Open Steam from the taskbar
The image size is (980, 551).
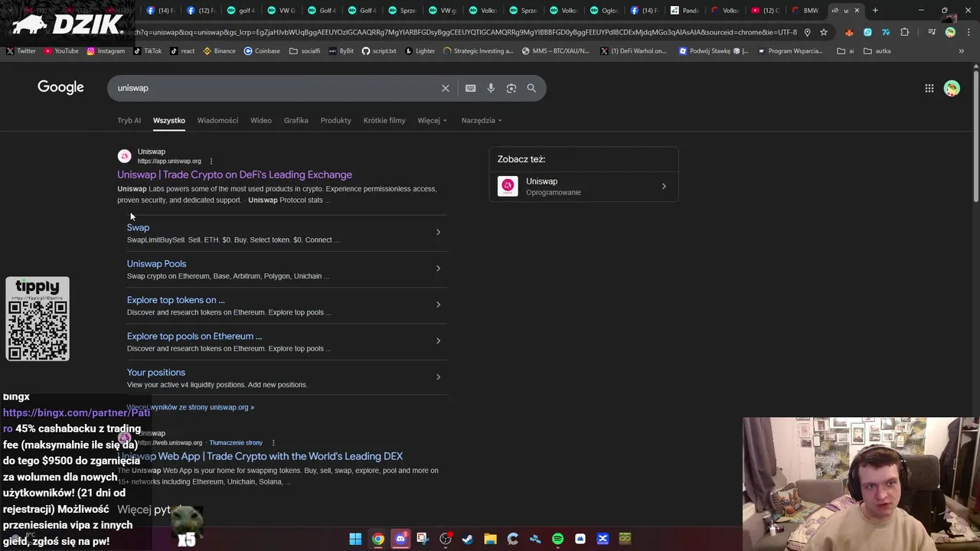click(468, 539)
